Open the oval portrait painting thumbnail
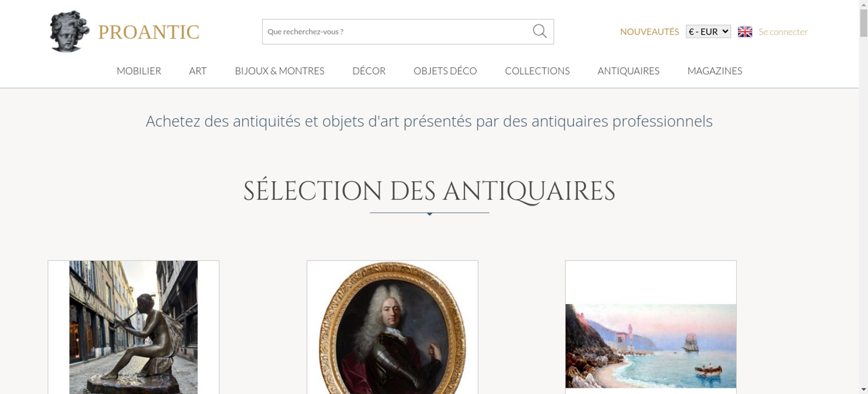Viewport: 868px width, 394px height. coord(392,327)
